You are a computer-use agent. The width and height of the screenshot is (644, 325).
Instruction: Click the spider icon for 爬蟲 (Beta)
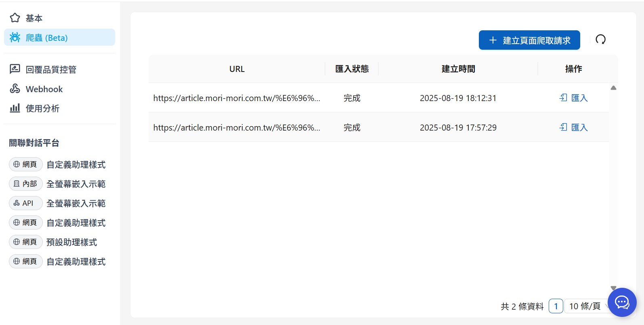pyautogui.click(x=15, y=38)
